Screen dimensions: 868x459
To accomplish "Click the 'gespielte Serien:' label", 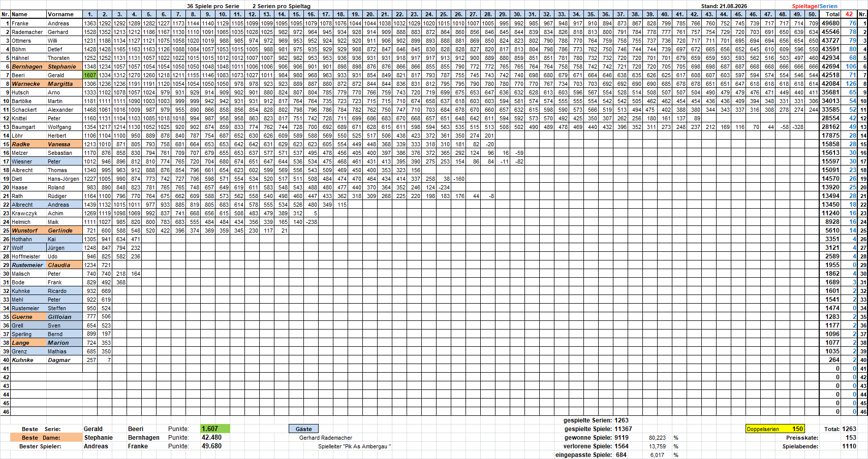I will tap(587, 420).
